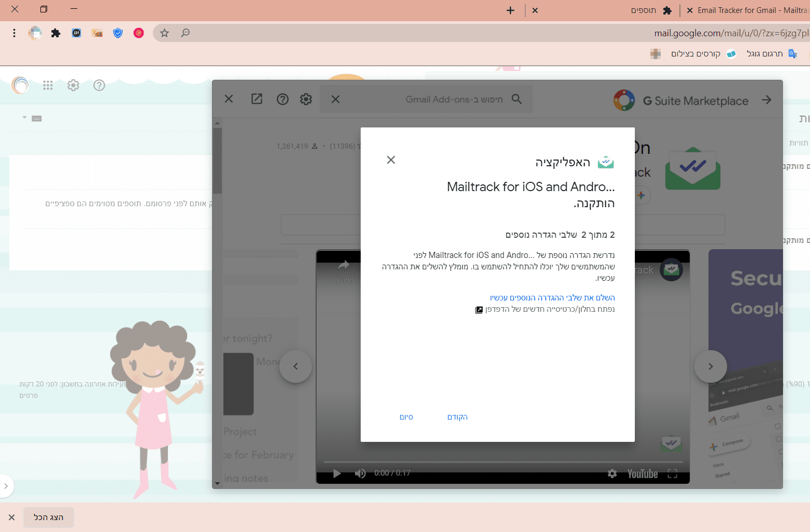Unmute the YouTube video volume
The height and width of the screenshot is (532, 810).
(360, 473)
